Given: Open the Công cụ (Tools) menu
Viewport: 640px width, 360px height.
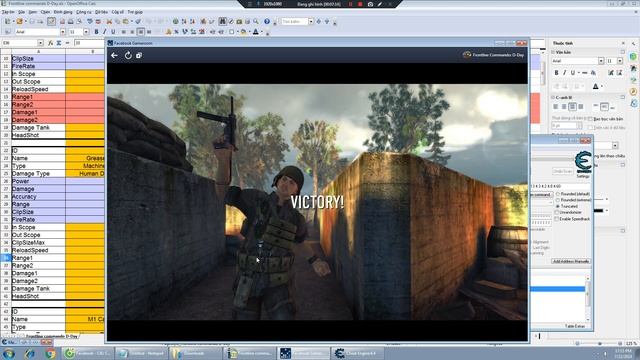Looking at the screenshot, I should point(84,12).
